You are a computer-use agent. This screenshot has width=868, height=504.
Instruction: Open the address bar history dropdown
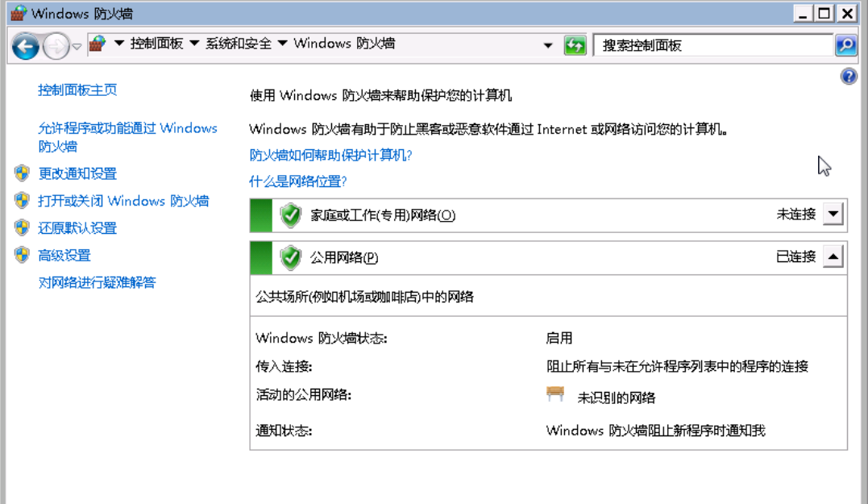(x=547, y=45)
